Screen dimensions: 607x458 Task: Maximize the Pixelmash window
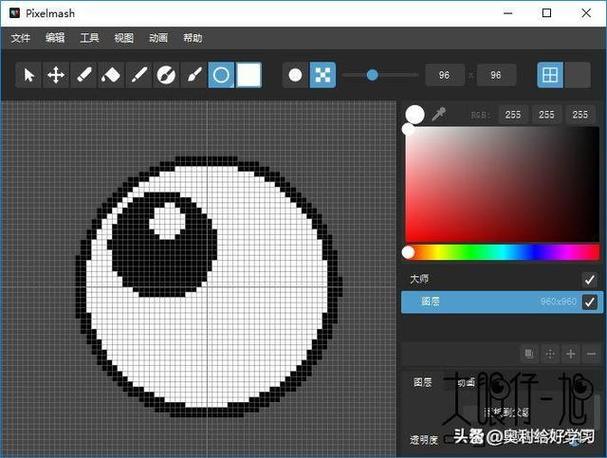coord(547,13)
